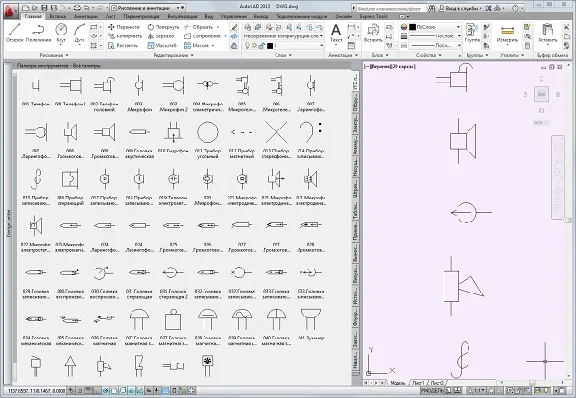
Task: Click the Текст annotation tool
Action: 336,33
